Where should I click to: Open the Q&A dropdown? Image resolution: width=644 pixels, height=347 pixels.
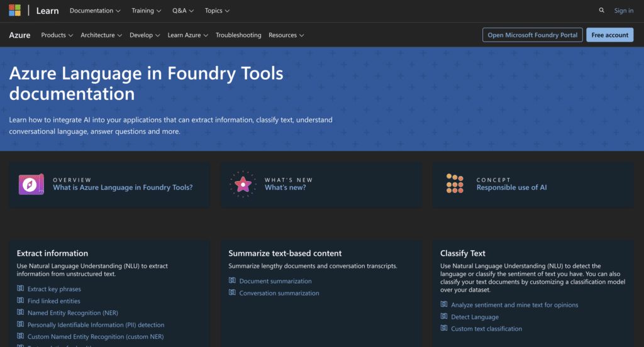pos(183,11)
